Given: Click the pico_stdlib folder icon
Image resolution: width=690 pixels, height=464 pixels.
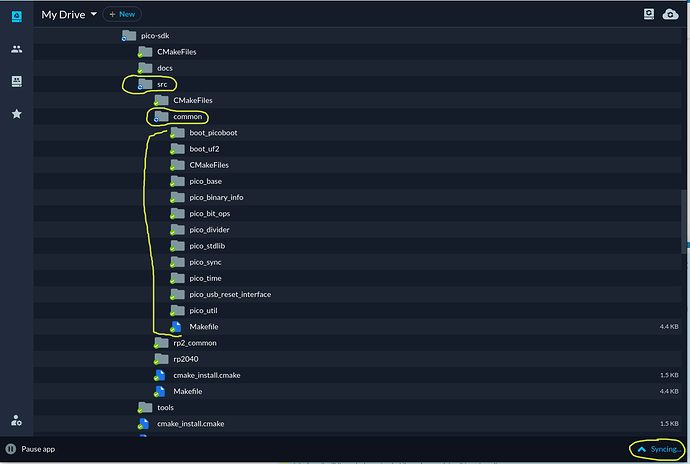Looking at the screenshot, I should click(177, 246).
